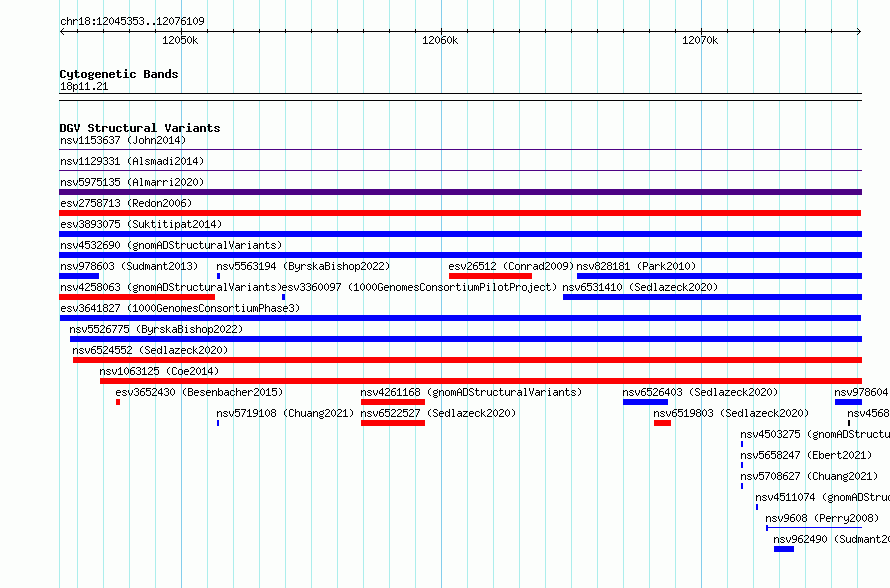Viewport: 890px width, 588px height.
Task: Click the nsv962490 blue bar
Action: 784,549
